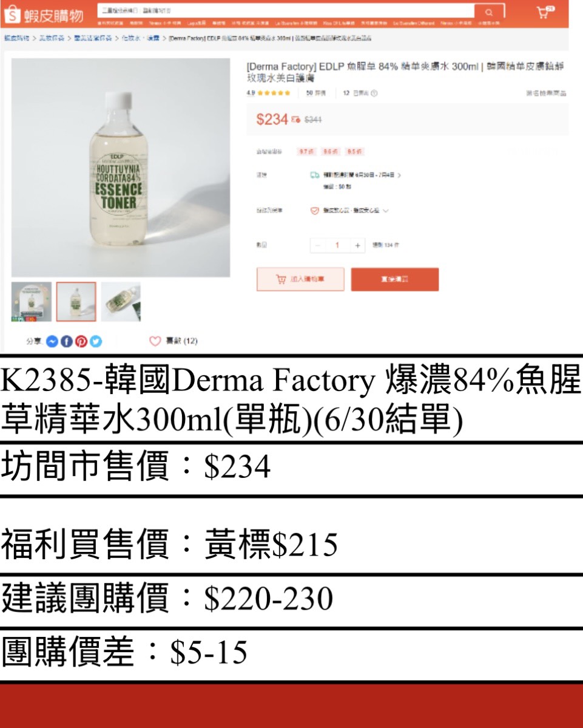Click the search magnifier button

point(489,12)
